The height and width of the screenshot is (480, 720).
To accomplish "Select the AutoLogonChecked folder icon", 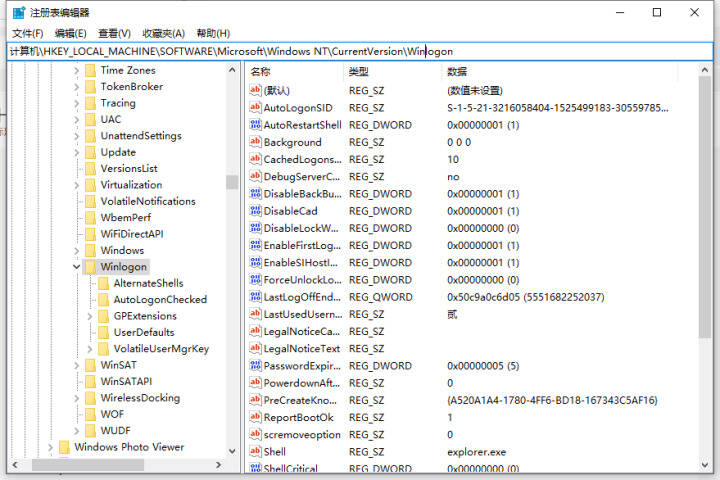I will point(104,299).
